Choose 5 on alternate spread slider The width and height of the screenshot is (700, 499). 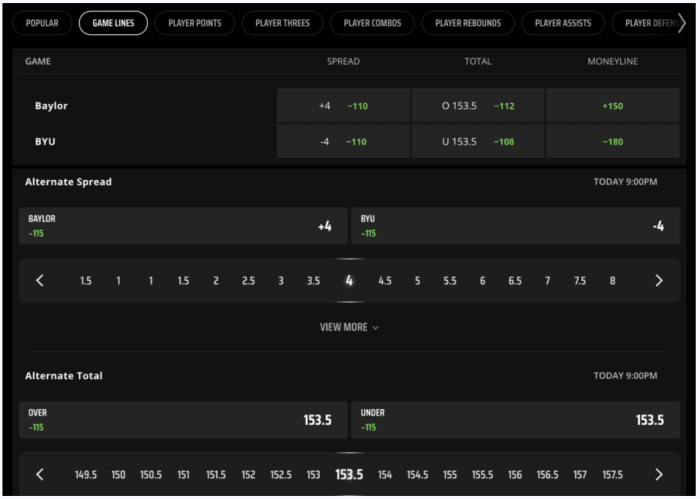(417, 281)
